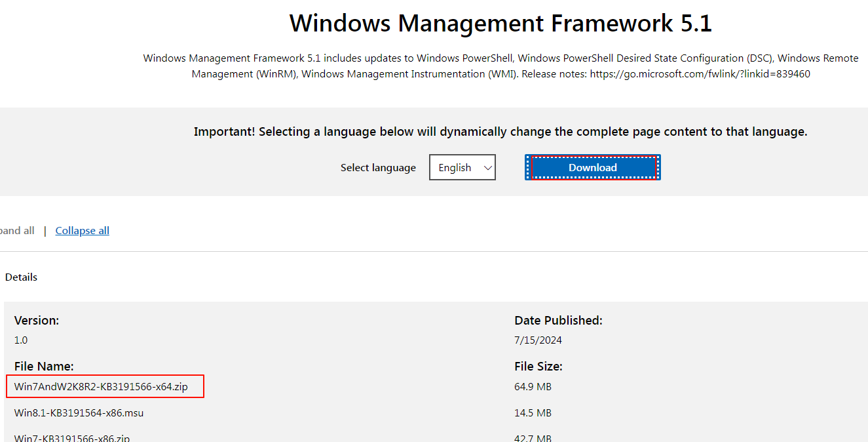Click the Collapse all link
Image resolution: width=868 pixels, height=442 pixels.
[82, 230]
